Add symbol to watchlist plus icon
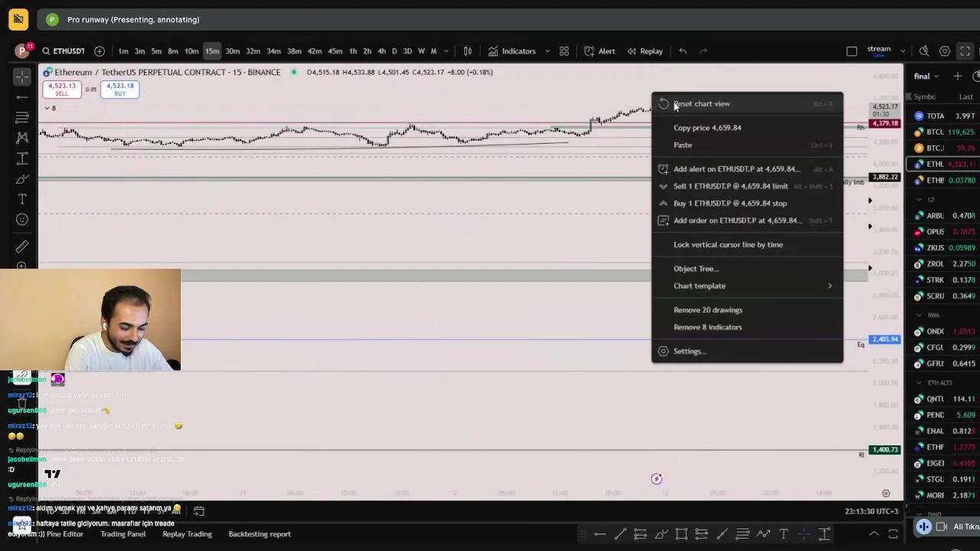 point(957,77)
